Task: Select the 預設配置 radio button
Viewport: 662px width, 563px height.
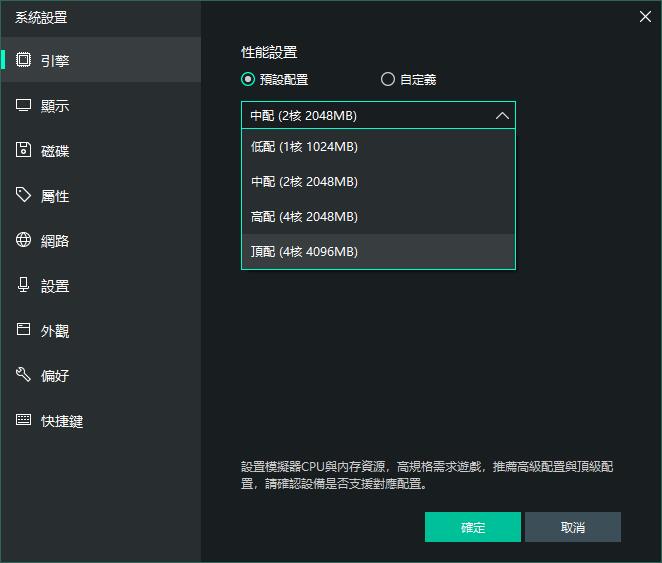Action: [x=248, y=80]
